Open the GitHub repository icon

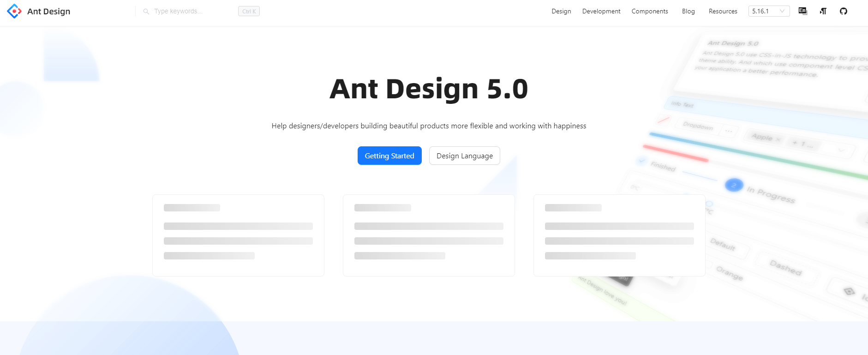pyautogui.click(x=844, y=11)
